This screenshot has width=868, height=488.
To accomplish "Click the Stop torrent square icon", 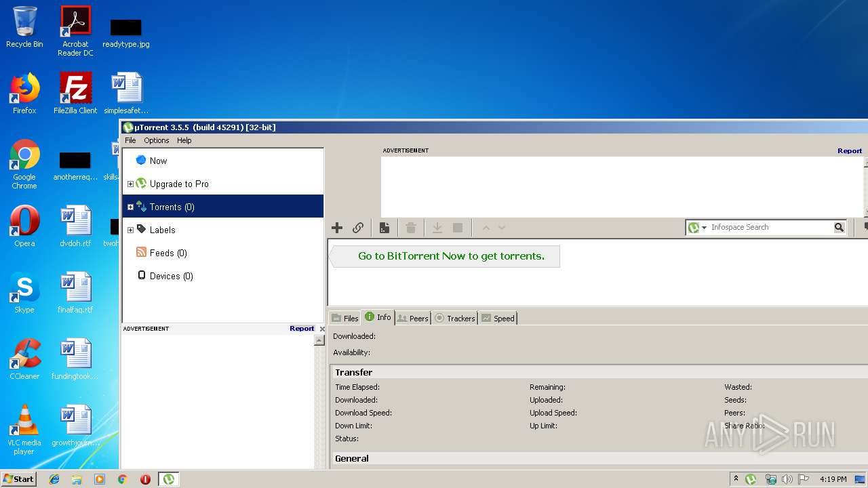I will 458,228.
